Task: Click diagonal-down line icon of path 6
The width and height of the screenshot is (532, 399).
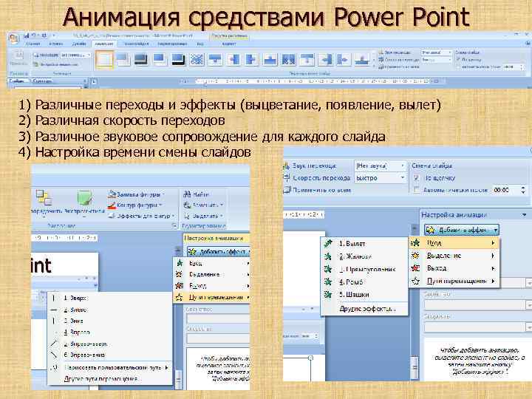Action: coord(54,355)
